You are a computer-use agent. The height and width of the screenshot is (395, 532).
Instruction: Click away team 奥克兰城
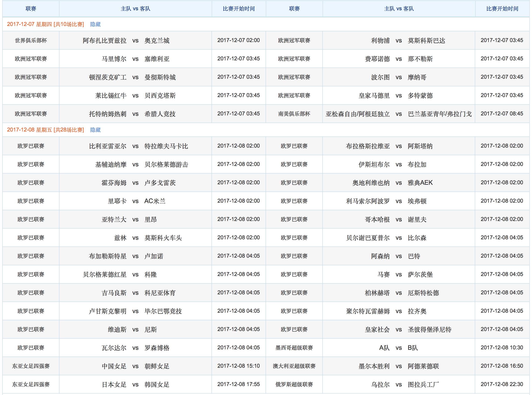tap(157, 41)
